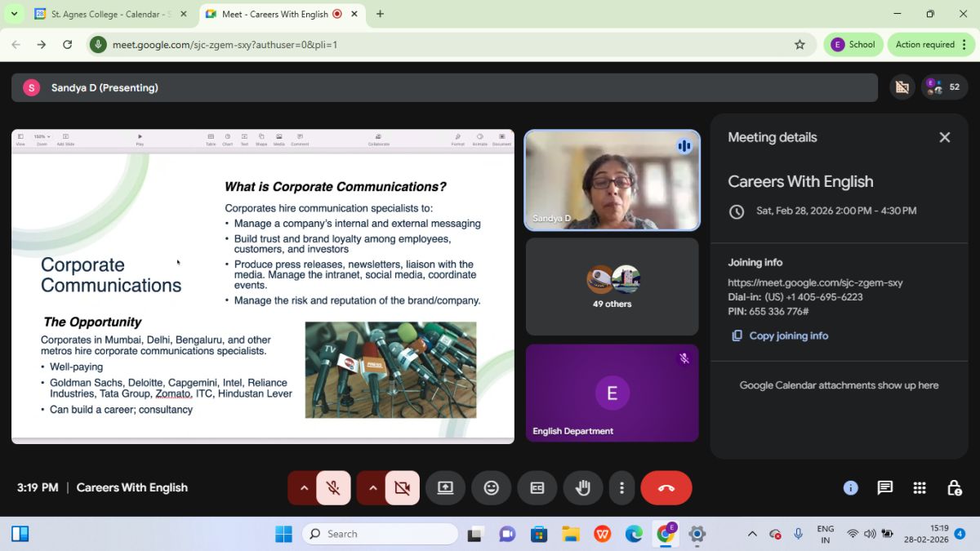Click the red Leave call button
980x551 pixels.
tap(666, 488)
